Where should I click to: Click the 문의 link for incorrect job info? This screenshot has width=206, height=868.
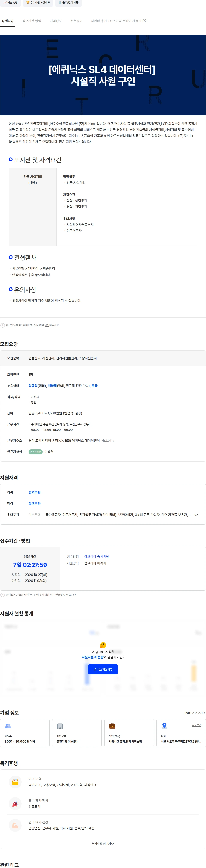click(x=47, y=325)
